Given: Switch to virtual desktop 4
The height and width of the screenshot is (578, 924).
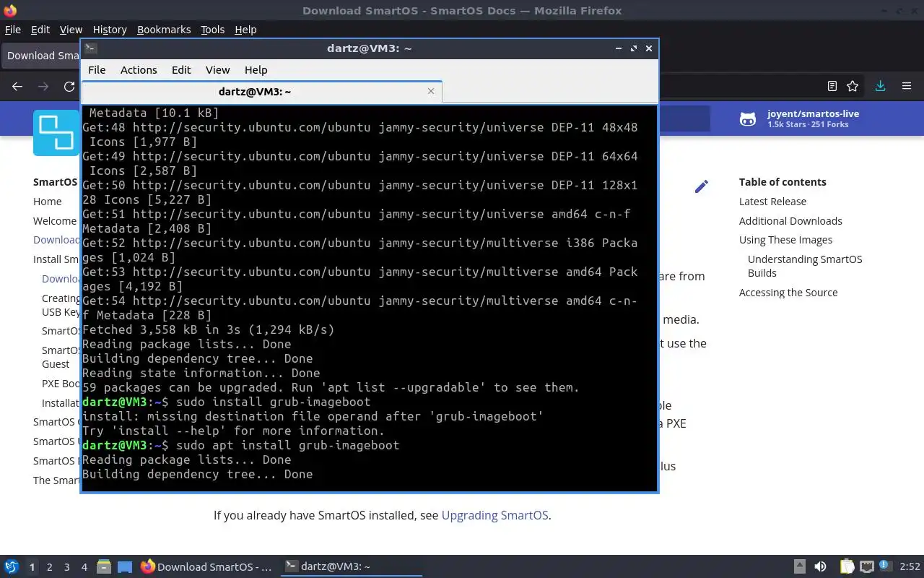Looking at the screenshot, I should pyautogui.click(x=84, y=567).
